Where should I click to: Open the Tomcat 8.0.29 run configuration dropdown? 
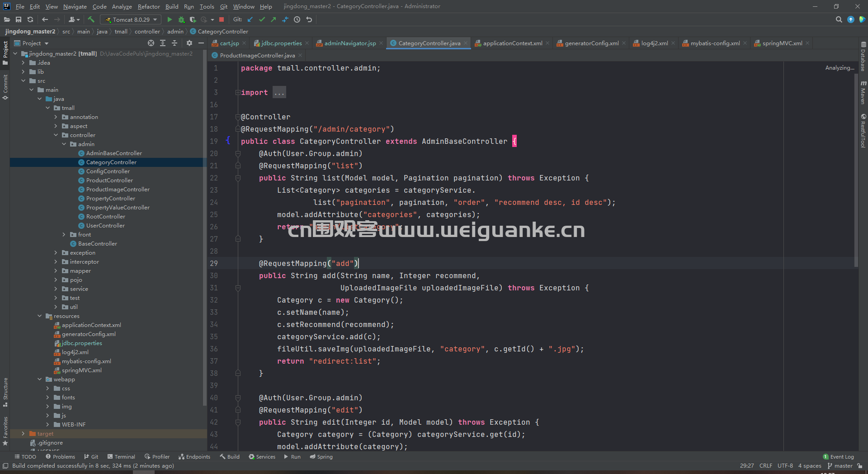point(131,19)
